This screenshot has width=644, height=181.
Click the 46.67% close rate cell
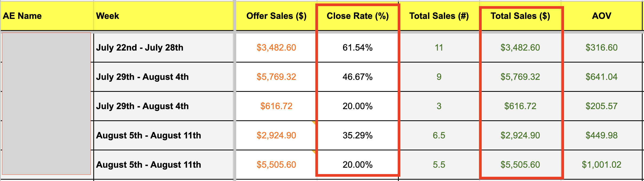[357, 77]
